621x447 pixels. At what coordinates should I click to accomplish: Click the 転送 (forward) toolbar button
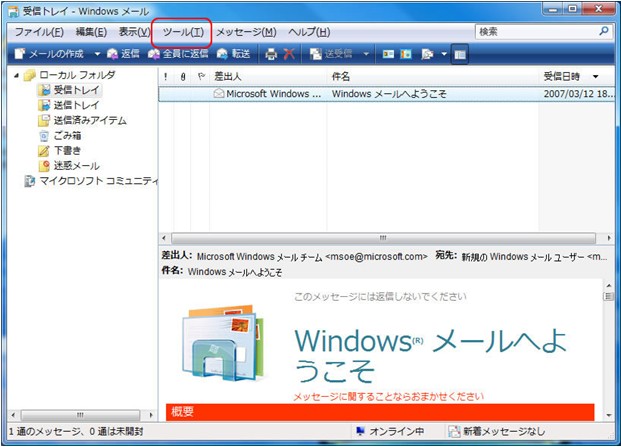point(234,53)
